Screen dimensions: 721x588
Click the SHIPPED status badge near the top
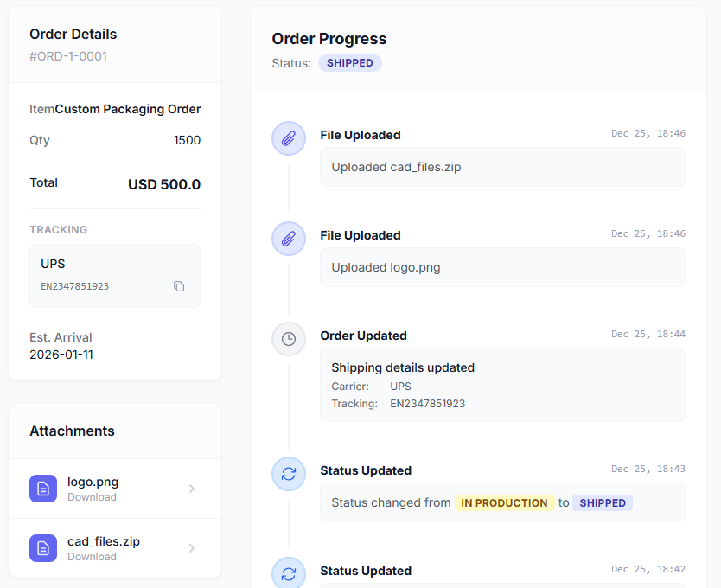(349, 62)
